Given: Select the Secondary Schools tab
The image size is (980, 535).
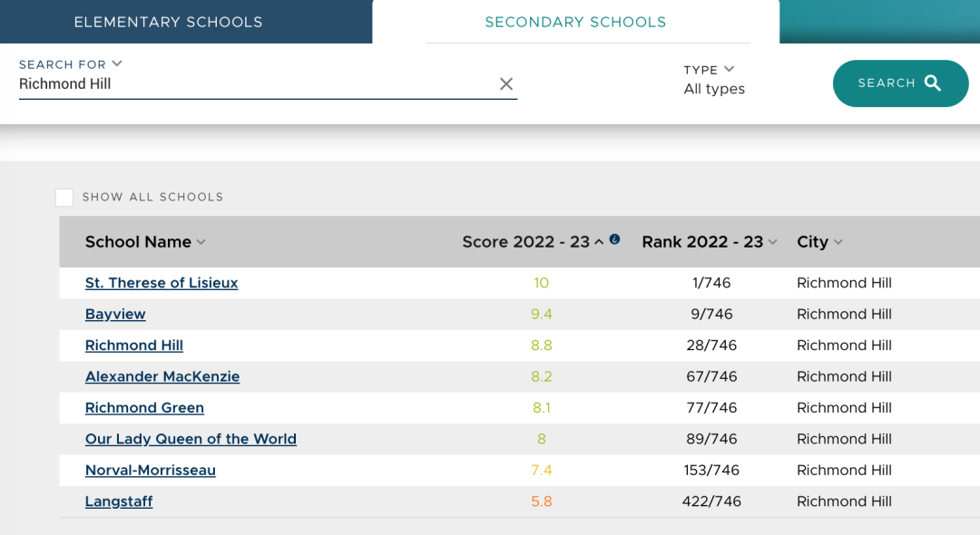Looking at the screenshot, I should [575, 22].
